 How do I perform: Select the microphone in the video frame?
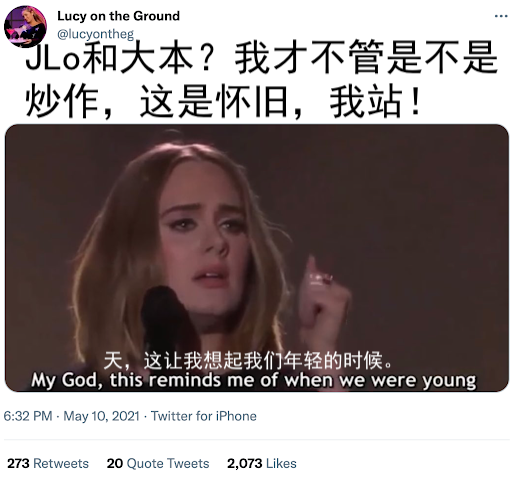[x=168, y=318]
